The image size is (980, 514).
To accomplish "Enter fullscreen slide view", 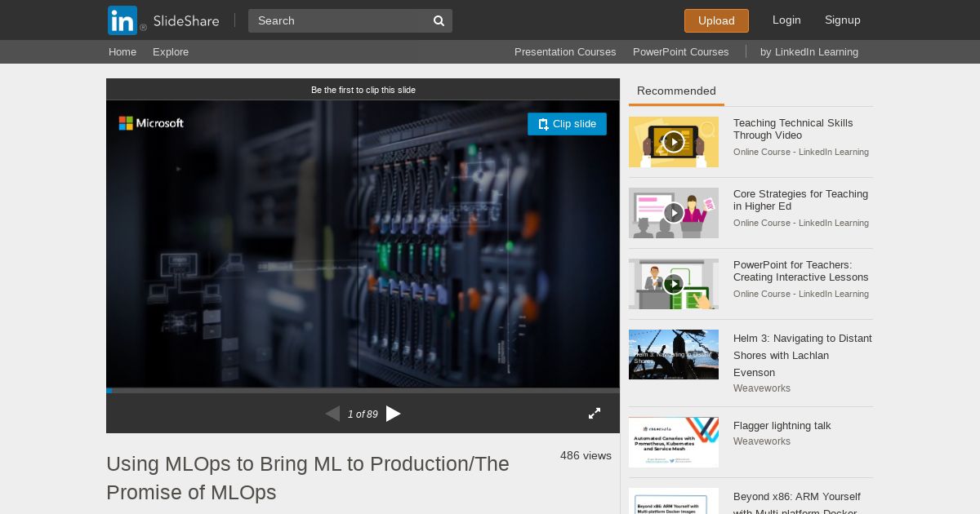I will click(x=595, y=414).
